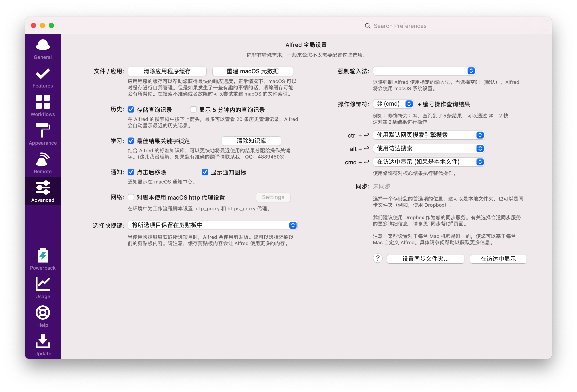Disable 存储查询记录 history checkbox
Screen dimensions: 577x392
[x=131, y=109]
